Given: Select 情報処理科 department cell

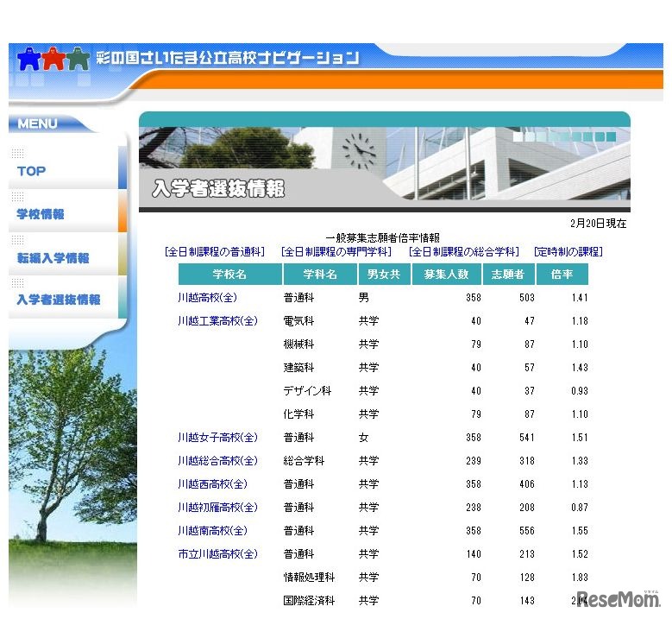Looking at the screenshot, I should [x=309, y=578].
